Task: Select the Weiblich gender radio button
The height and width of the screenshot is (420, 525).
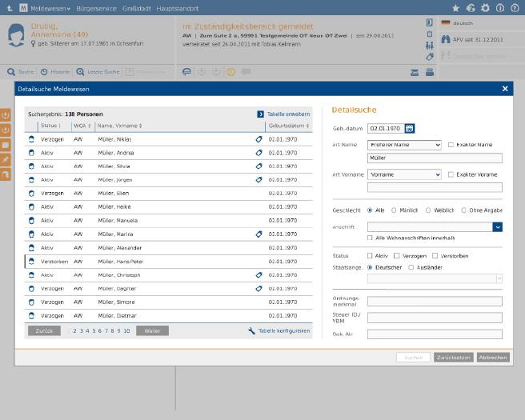Action: click(x=428, y=210)
